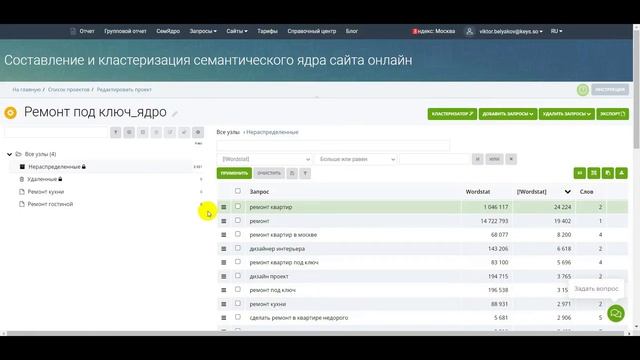The height and width of the screenshot is (360, 640).
Task: Click the icon button left of filter funnel
Action: click(x=292, y=173)
